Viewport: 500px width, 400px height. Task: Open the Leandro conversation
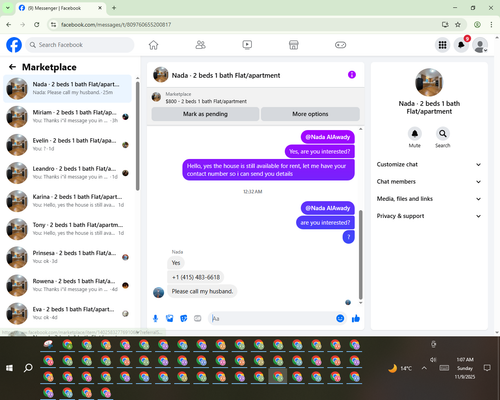[x=67, y=173]
